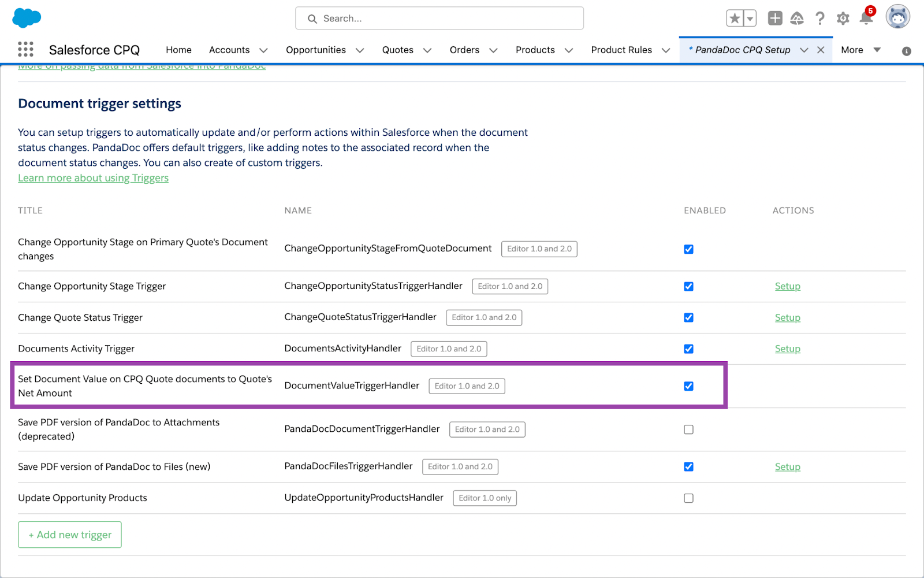
Task: Open the More navigation dropdown
Action: pyautogui.click(x=860, y=50)
